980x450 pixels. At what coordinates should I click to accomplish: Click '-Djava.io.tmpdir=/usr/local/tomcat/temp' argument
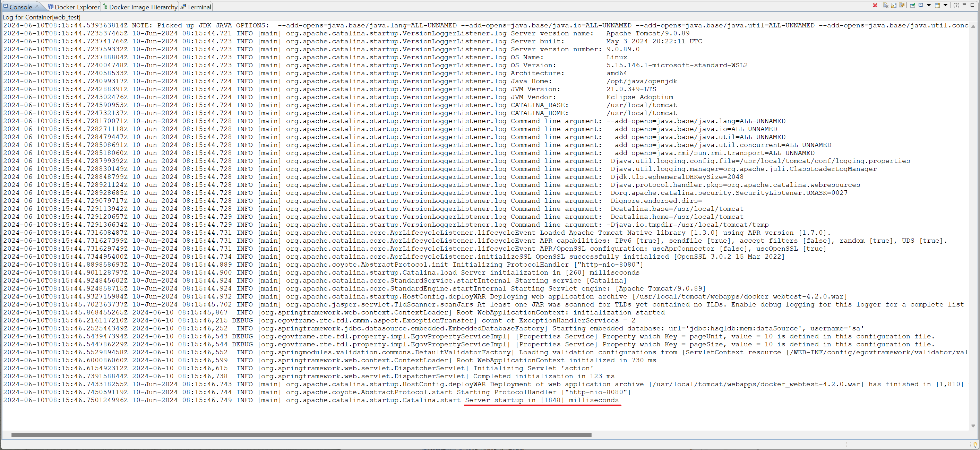coord(687,225)
